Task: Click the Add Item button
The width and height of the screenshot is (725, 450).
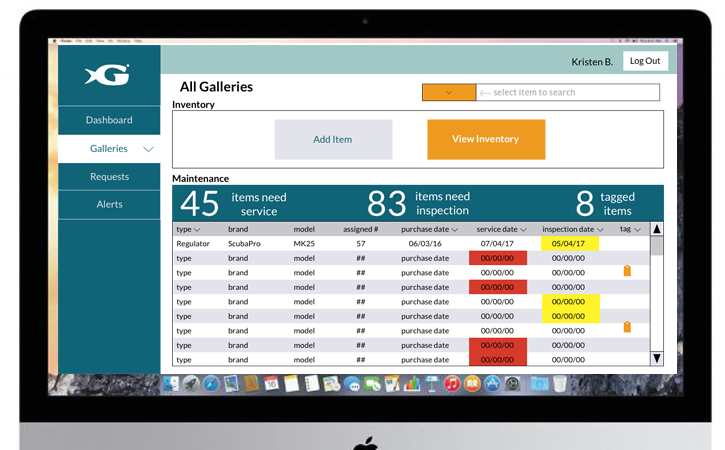Action: tap(333, 139)
